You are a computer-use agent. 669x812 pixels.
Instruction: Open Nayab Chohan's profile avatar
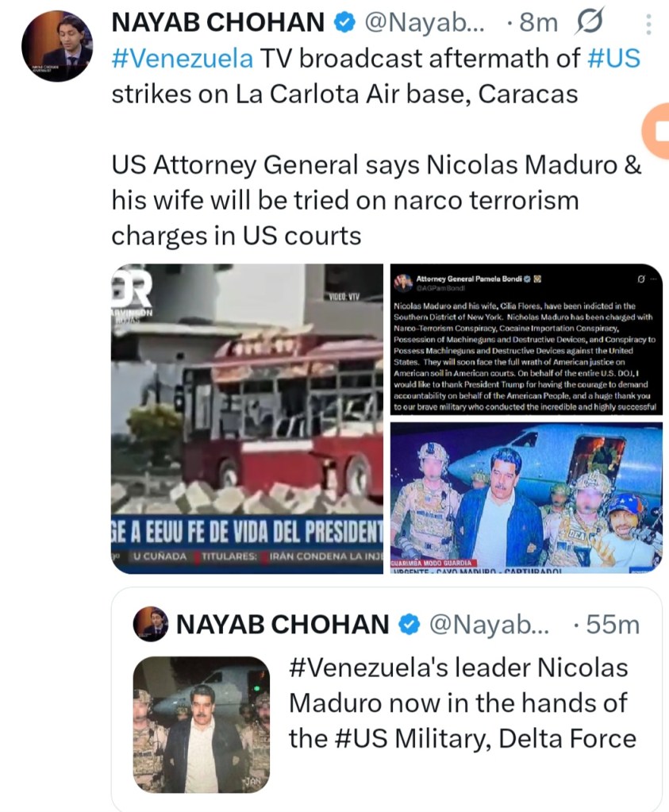[57, 45]
